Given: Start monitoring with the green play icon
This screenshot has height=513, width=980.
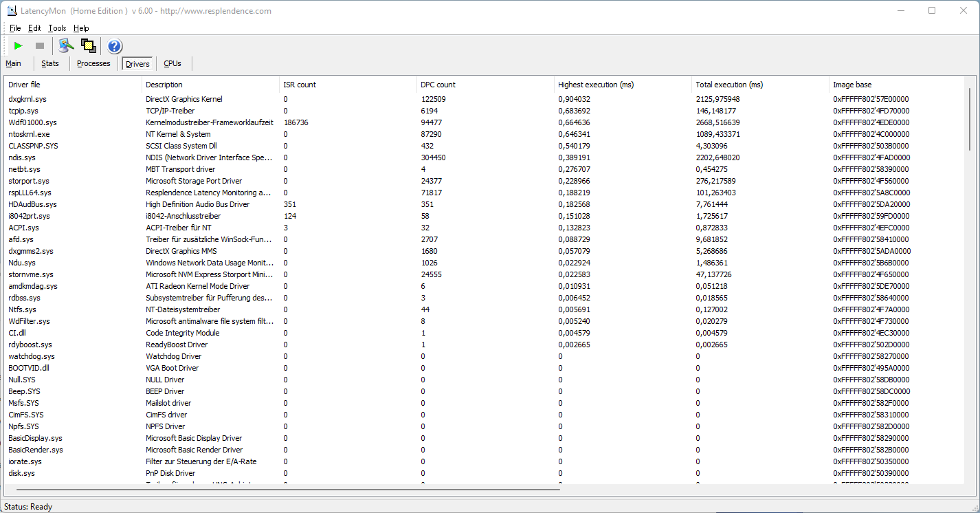Looking at the screenshot, I should coord(19,46).
